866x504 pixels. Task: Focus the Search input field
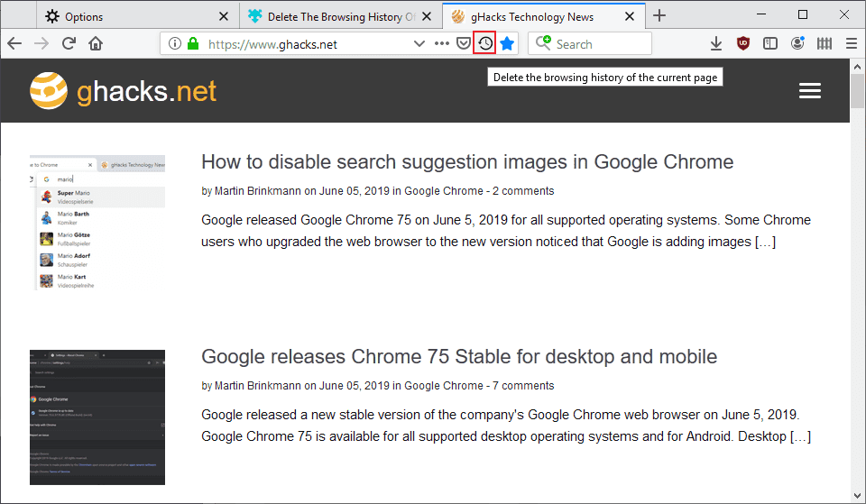point(590,43)
